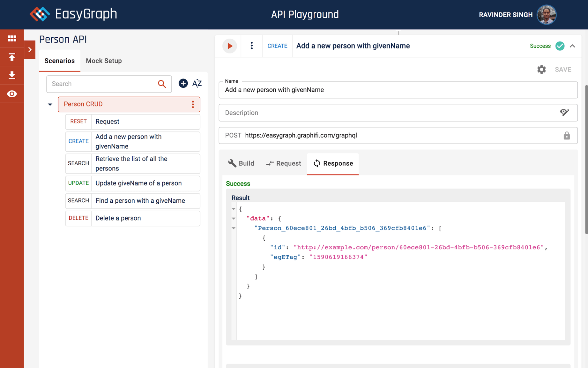Click the grid apps icon in sidebar
This screenshot has height=368, width=588.
click(x=12, y=38)
